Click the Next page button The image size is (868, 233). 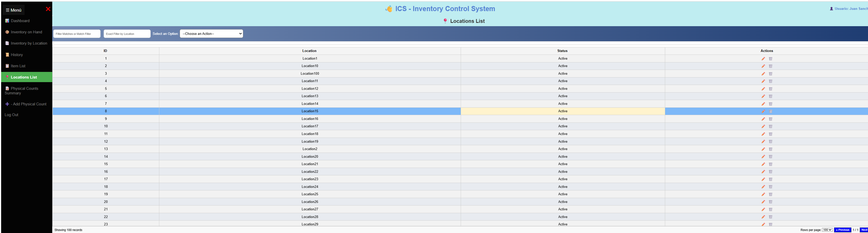click(x=864, y=230)
